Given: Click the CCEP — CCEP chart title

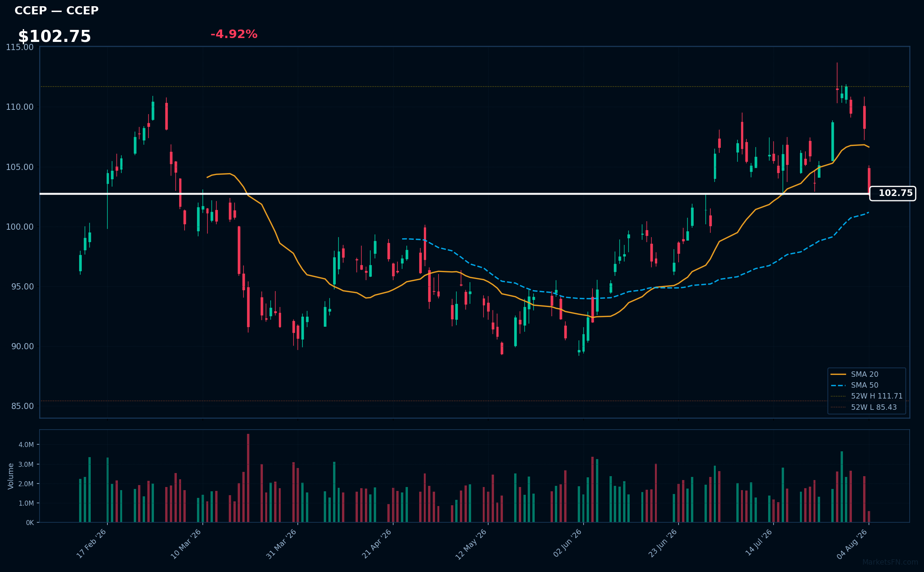Looking at the screenshot, I should pos(57,10).
